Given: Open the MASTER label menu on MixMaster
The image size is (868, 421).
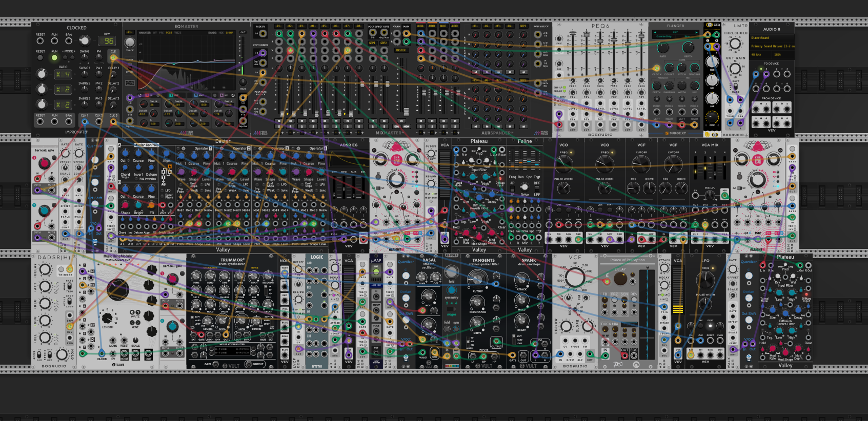Looking at the screenshot, I should click(401, 50).
